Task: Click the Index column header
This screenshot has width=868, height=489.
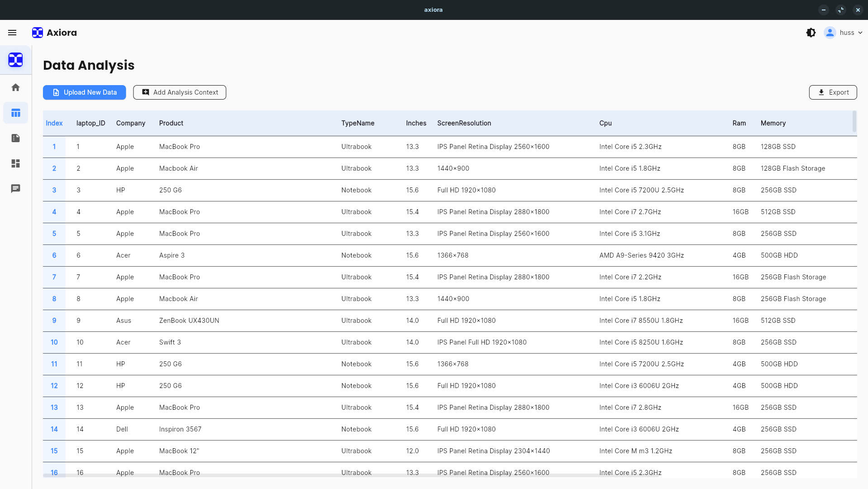Action: pyautogui.click(x=54, y=123)
